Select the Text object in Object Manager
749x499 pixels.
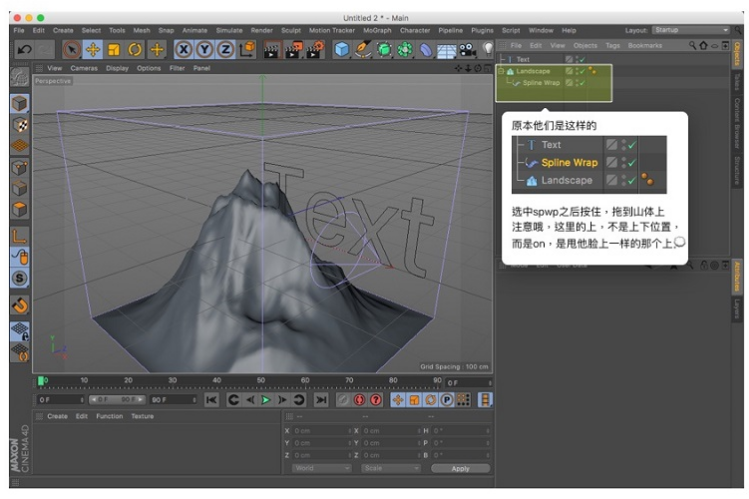pyautogui.click(x=523, y=60)
